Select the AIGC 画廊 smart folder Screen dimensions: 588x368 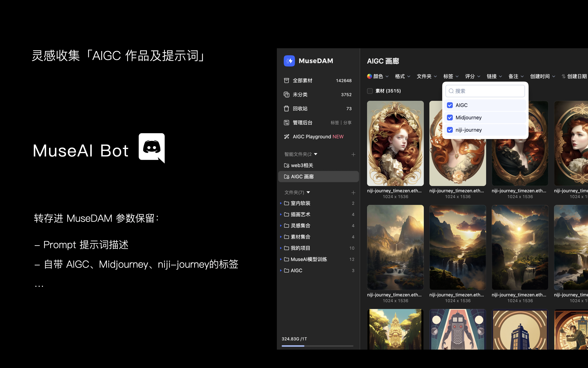coord(318,177)
